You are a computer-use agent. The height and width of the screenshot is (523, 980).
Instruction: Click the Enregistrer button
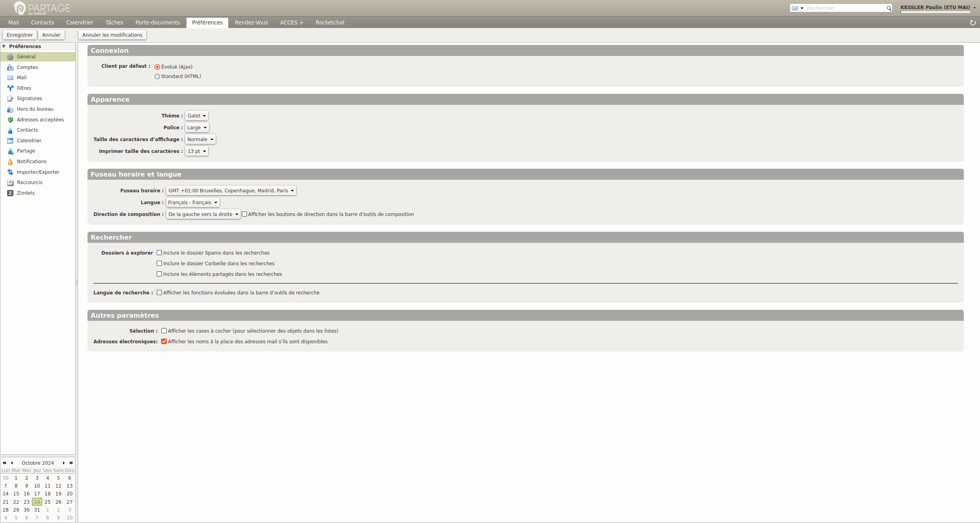click(x=20, y=35)
